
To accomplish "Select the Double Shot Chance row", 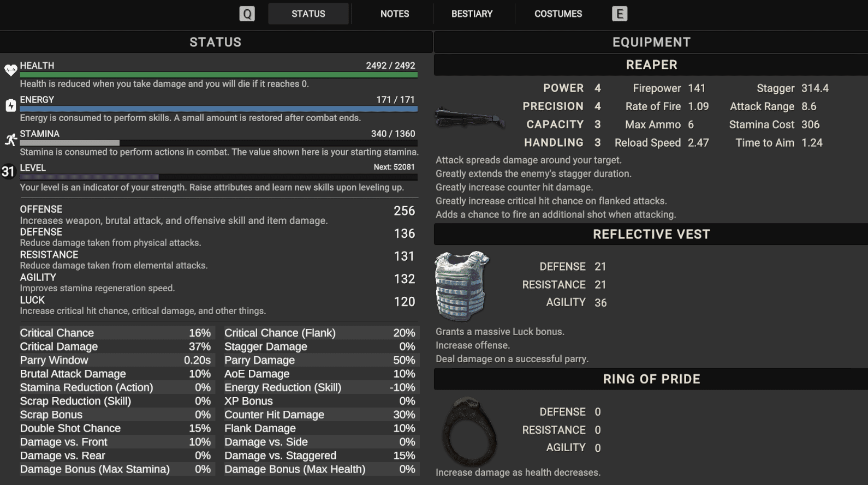I will [x=116, y=428].
